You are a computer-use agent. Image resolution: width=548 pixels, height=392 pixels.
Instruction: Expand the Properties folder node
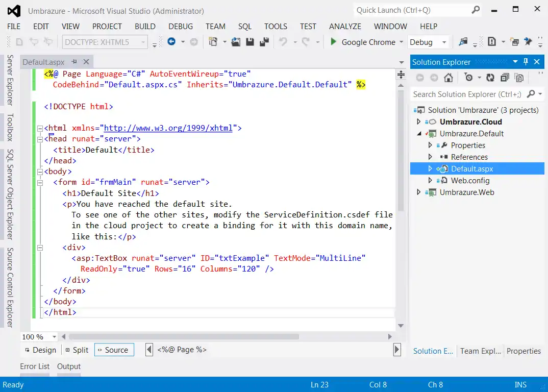[x=430, y=145]
